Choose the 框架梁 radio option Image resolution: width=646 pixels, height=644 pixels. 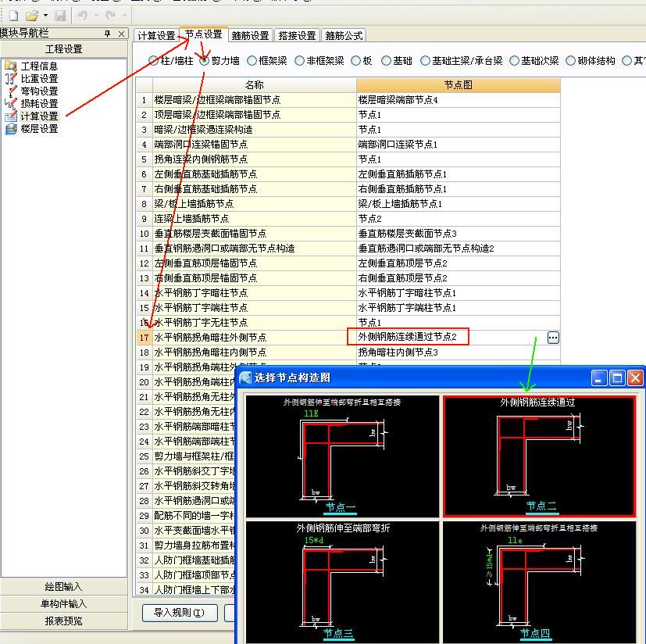252,61
